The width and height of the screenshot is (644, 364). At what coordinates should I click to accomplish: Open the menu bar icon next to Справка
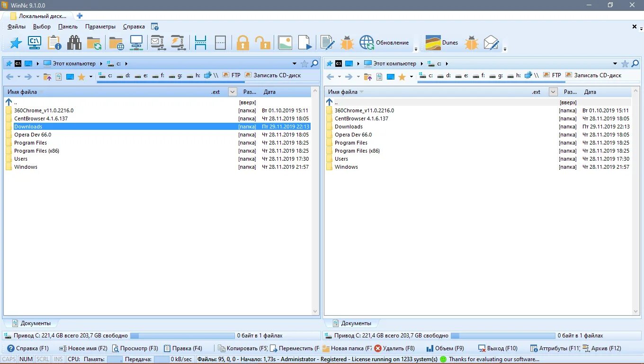click(154, 27)
